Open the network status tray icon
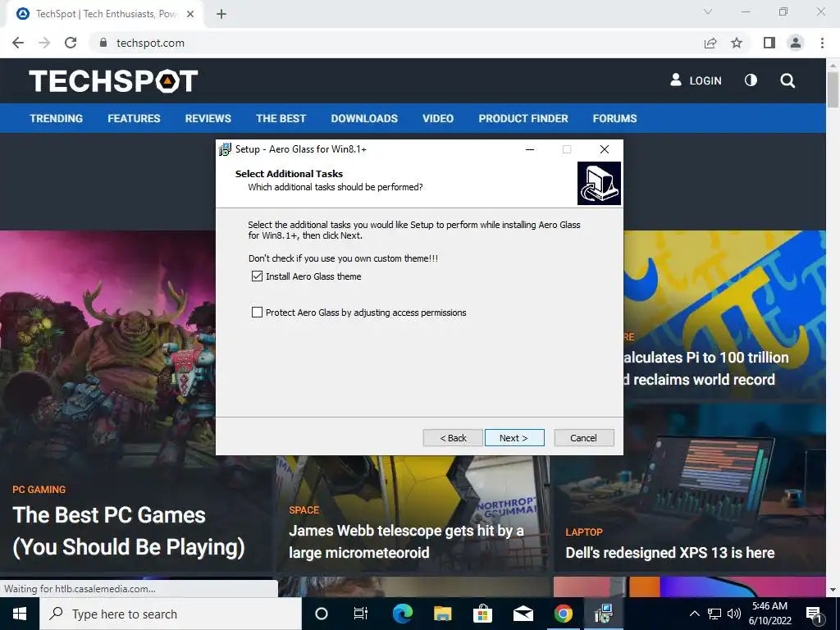Screen dimensions: 840x630 (x=714, y=614)
